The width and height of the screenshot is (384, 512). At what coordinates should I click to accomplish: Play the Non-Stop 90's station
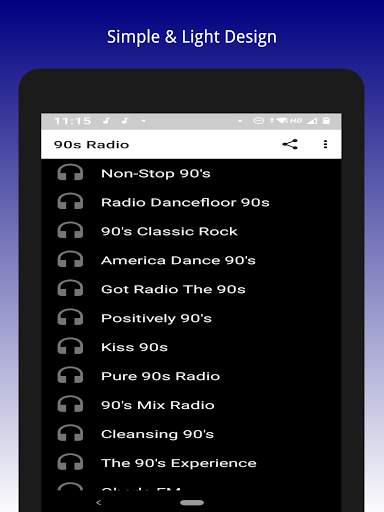[x=191, y=173]
